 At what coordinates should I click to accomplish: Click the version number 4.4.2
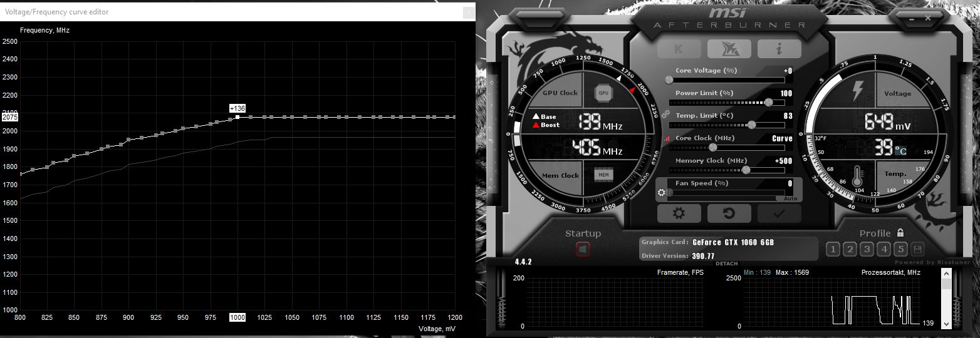[x=523, y=262]
